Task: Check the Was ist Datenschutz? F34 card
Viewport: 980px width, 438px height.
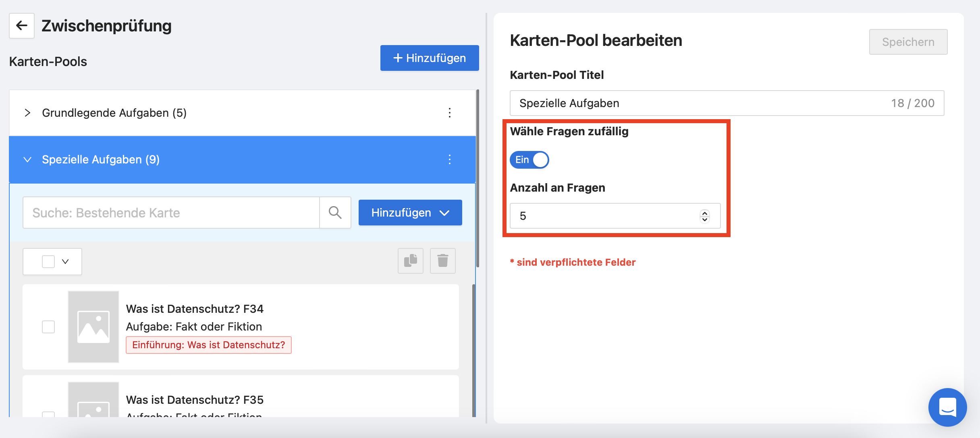Action: point(48,327)
